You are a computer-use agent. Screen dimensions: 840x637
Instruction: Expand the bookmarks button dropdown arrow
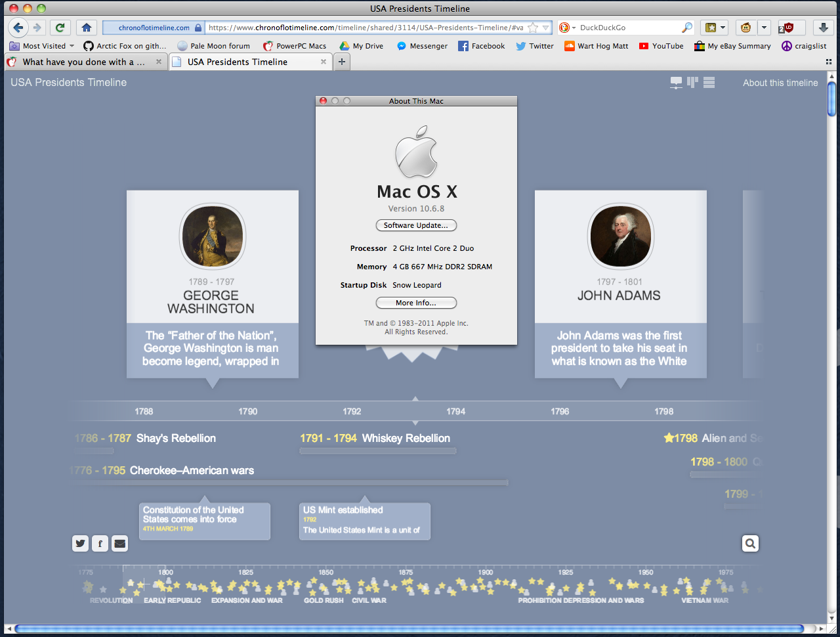723,28
